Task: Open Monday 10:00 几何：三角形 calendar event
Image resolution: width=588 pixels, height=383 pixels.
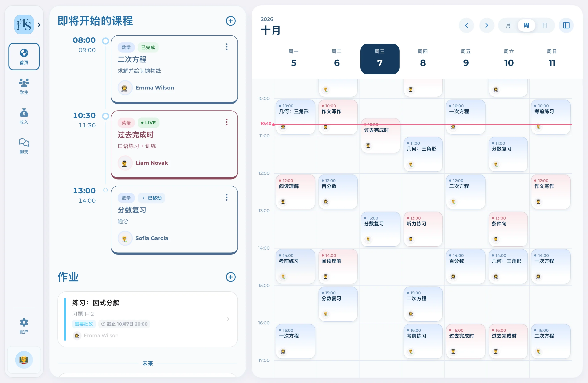Action: tap(295, 117)
